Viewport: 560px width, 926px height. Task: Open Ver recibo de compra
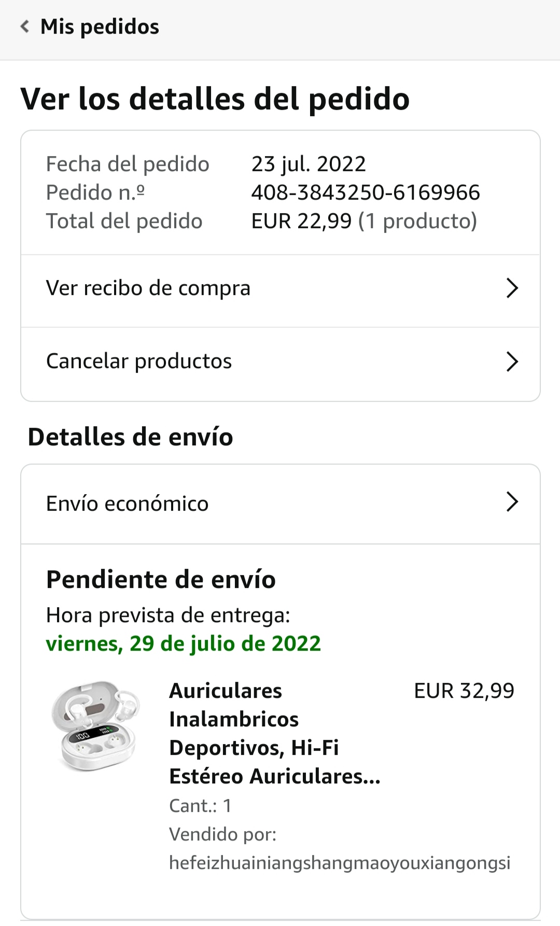[148, 288]
